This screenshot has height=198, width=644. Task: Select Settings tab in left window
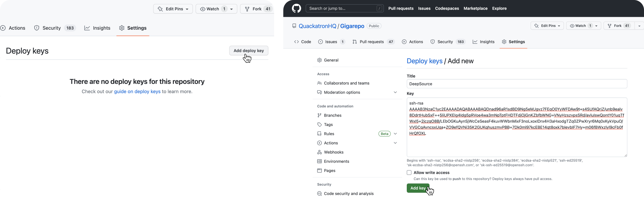[133, 28]
